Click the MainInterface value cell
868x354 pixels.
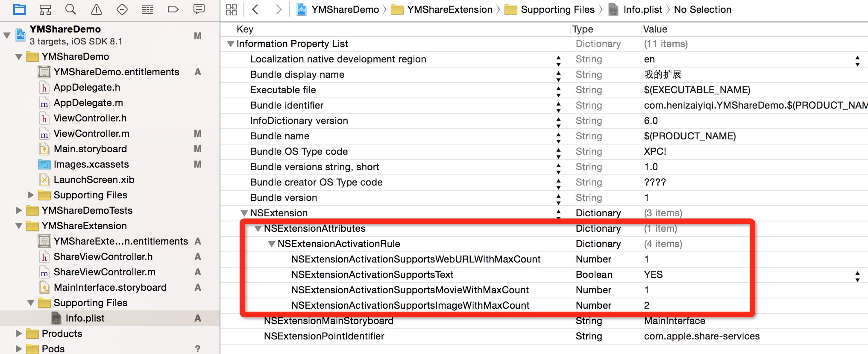[674, 321]
